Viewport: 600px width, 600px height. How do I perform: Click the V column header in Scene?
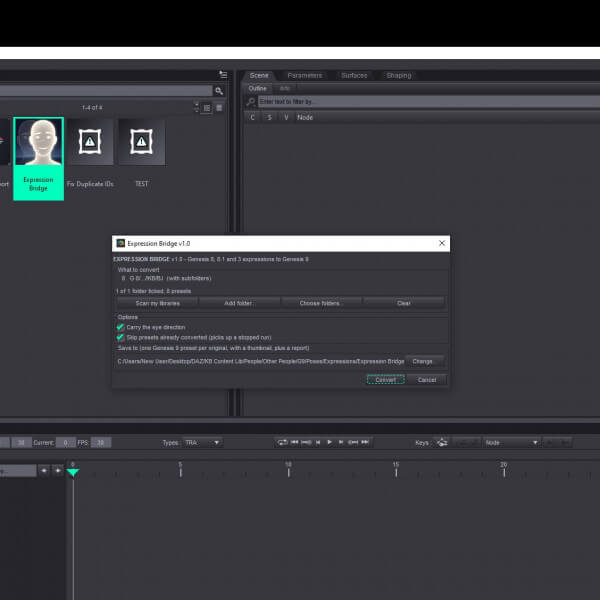[x=286, y=117]
